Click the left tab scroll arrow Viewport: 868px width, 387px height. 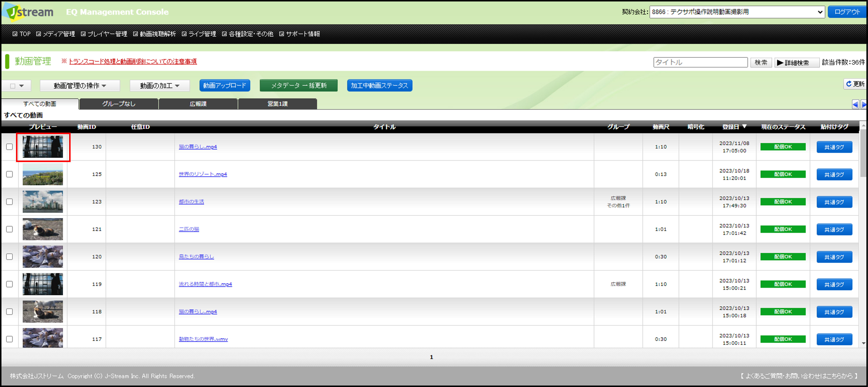[x=855, y=105]
